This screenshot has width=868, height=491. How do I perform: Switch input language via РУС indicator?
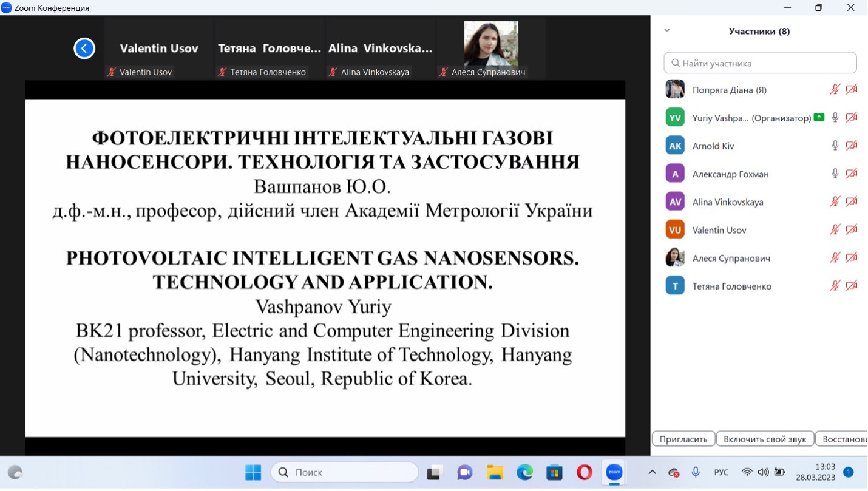pyautogui.click(x=721, y=472)
